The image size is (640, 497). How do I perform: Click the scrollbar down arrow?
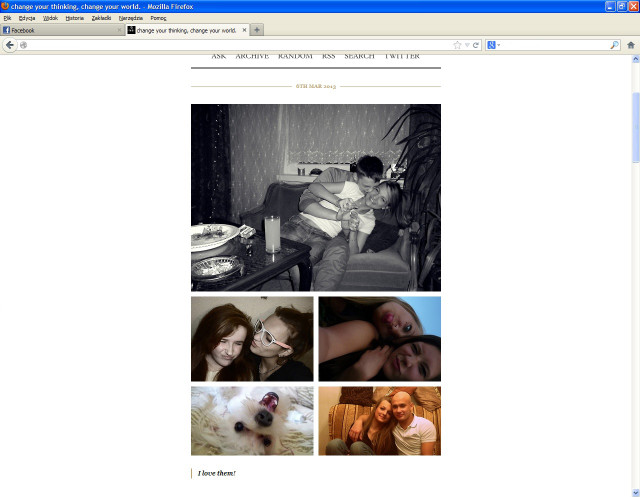[x=636, y=493]
